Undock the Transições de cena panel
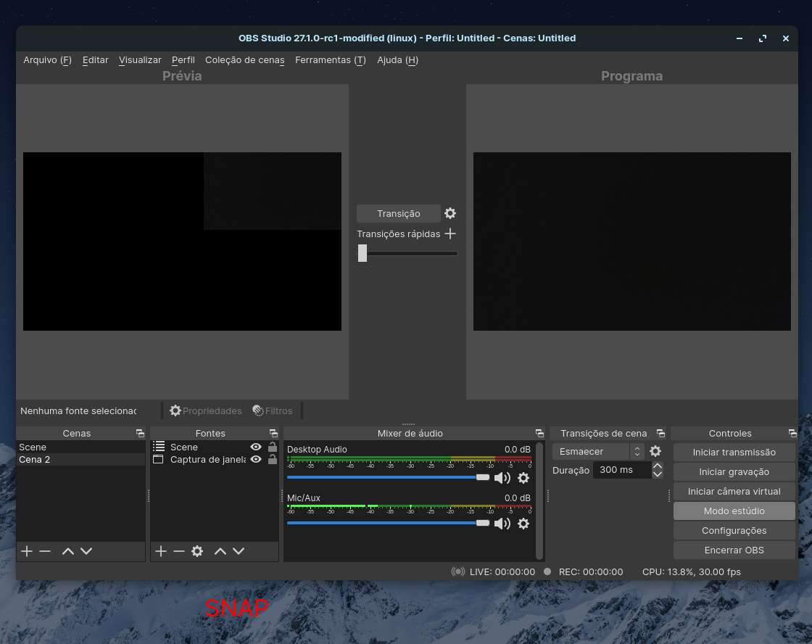 point(660,433)
